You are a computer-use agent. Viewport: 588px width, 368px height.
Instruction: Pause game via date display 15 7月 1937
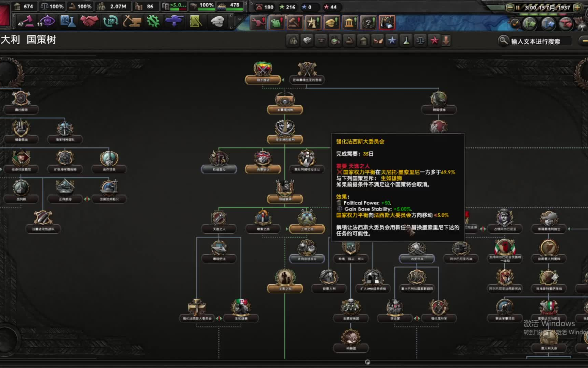pyautogui.click(x=547, y=7)
